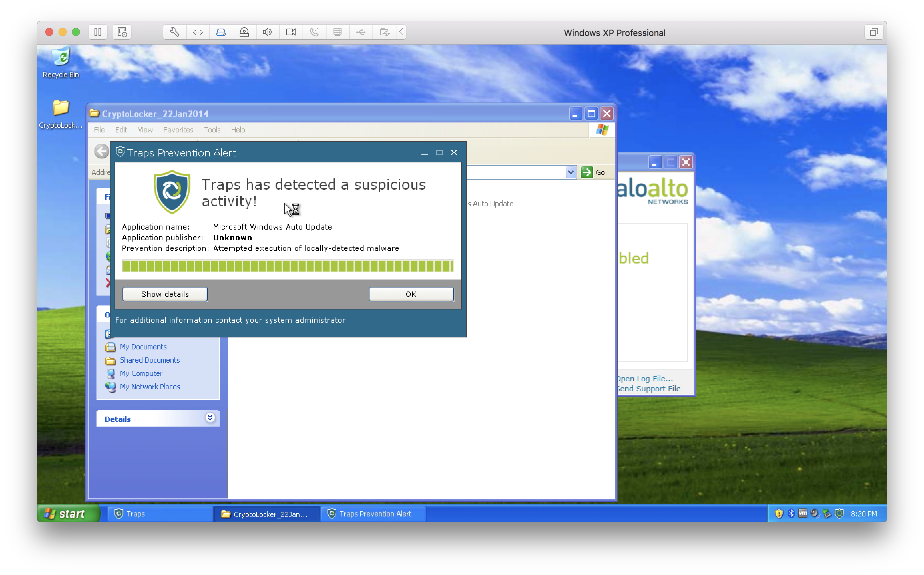Open My Documents link
The height and width of the screenshot is (575, 924).
[x=143, y=347]
